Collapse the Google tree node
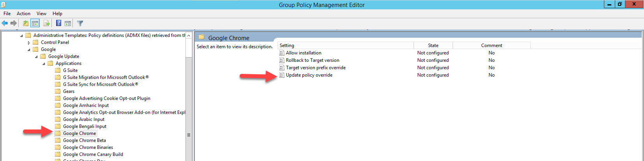Screen dimensions: 644x161 coord(29,49)
